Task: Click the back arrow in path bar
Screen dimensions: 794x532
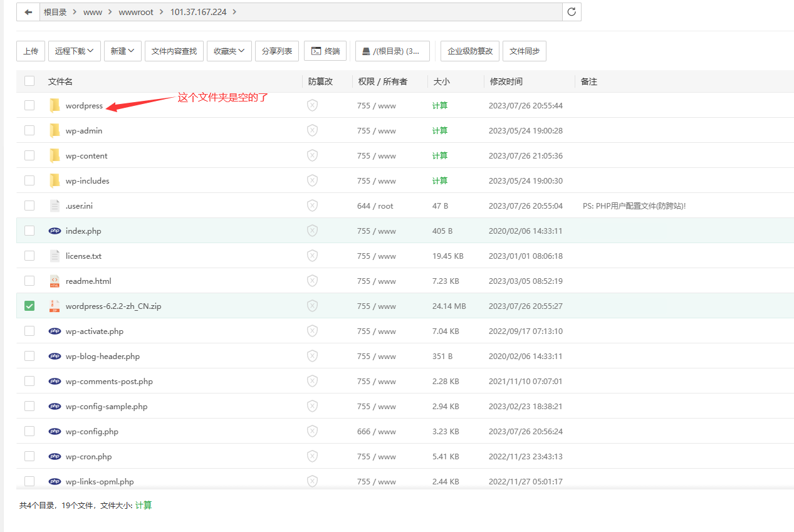Action: pyautogui.click(x=28, y=12)
